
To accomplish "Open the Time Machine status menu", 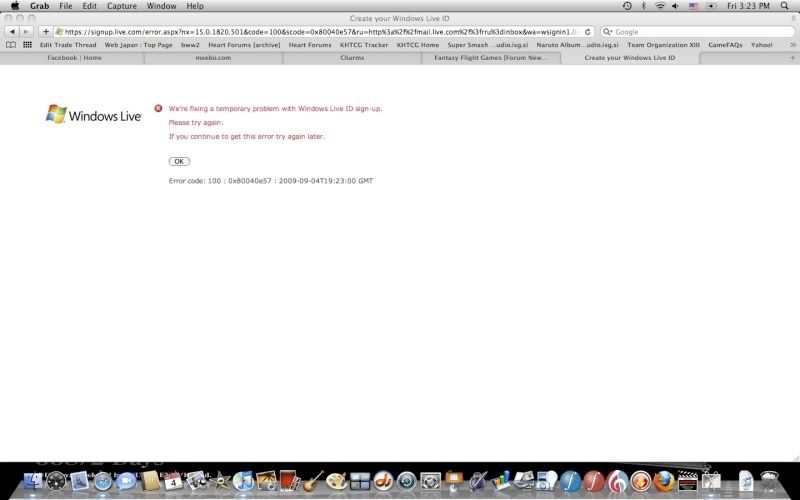I will (x=627, y=6).
